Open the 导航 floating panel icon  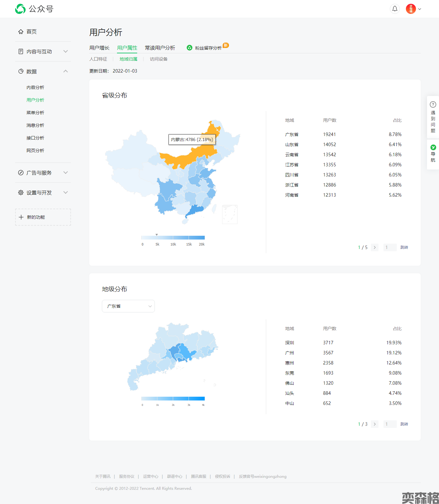click(433, 147)
